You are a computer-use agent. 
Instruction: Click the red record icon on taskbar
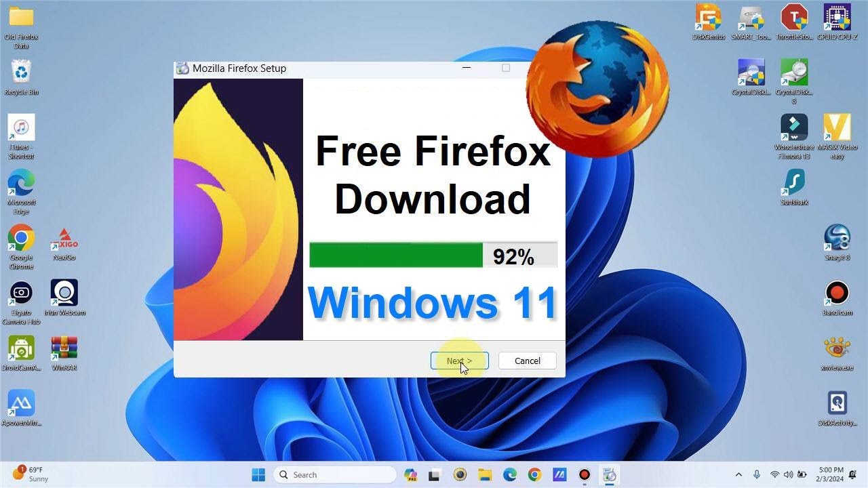(x=584, y=474)
